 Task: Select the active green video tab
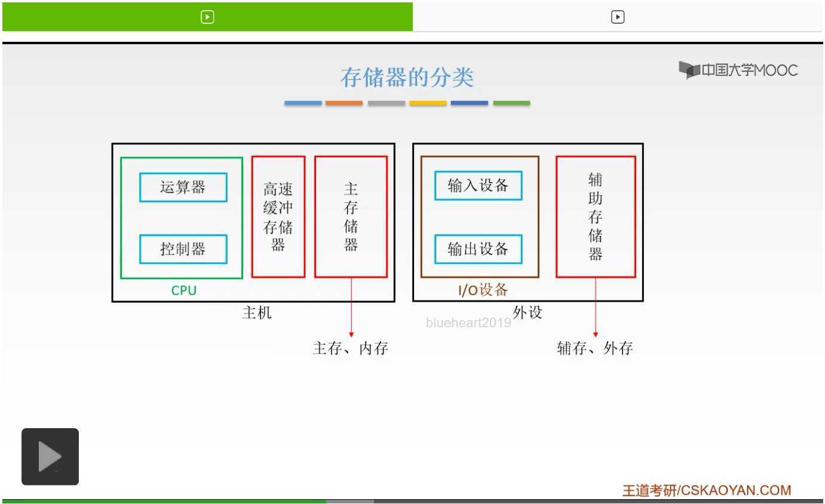(207, 17)
